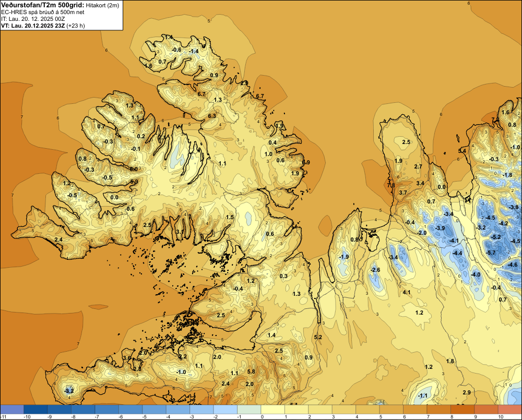Click the -3.9 temperature value

click(440, 228)
